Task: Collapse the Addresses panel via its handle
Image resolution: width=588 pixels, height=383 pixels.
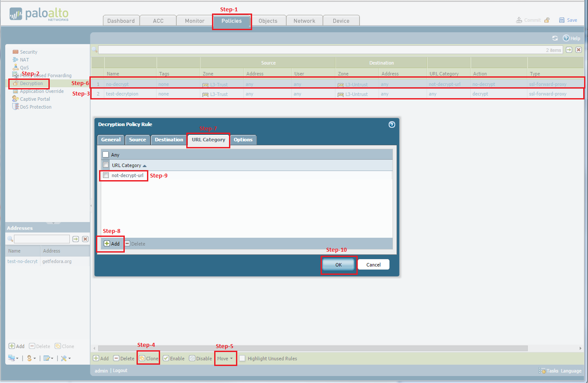Action: [54, 223]
